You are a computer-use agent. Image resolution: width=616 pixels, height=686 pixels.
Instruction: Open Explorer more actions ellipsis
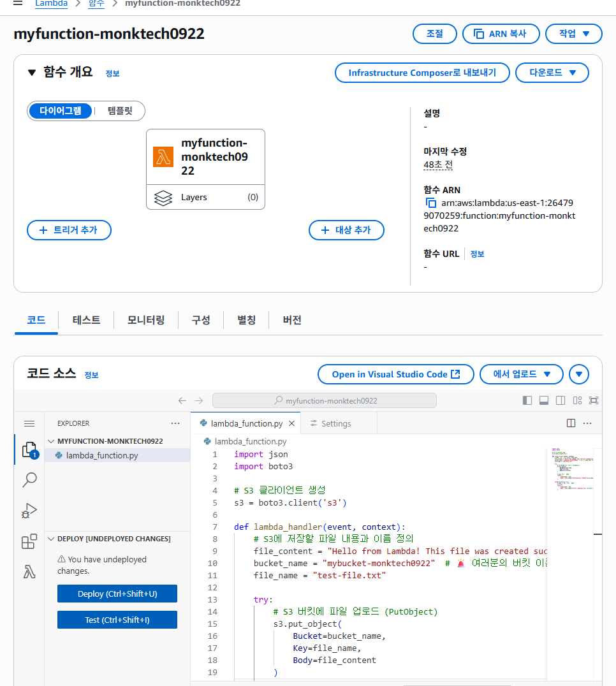175,423
